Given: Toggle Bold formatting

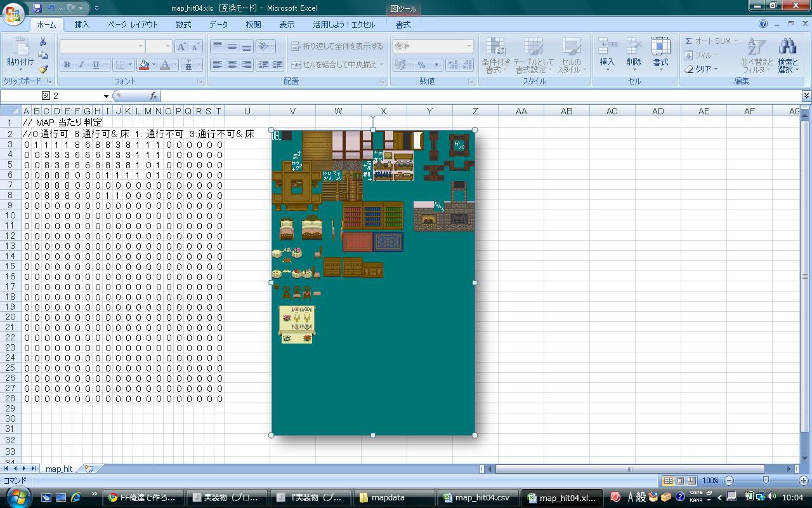Looking at the screenshot, I should tap(67, 65).
